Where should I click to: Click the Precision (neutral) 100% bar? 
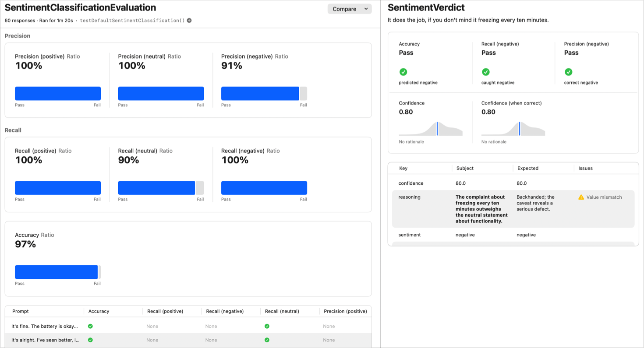point(161,94)
